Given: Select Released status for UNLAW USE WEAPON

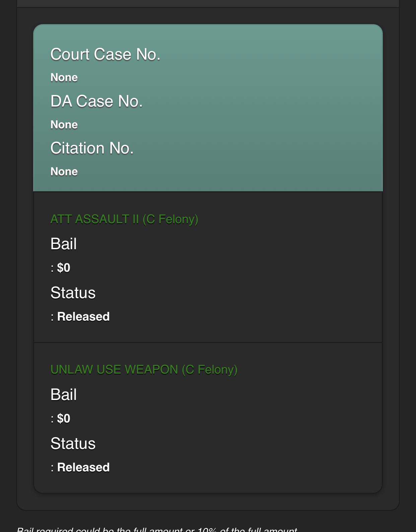Looking at the screenshot, I should [x=83, y=467].
